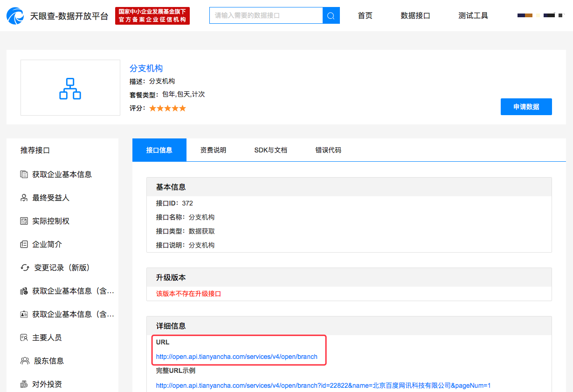Click the 主要人员 sidebar icon
Viewport: 573px width, 392px height.
tap(24, 337)
